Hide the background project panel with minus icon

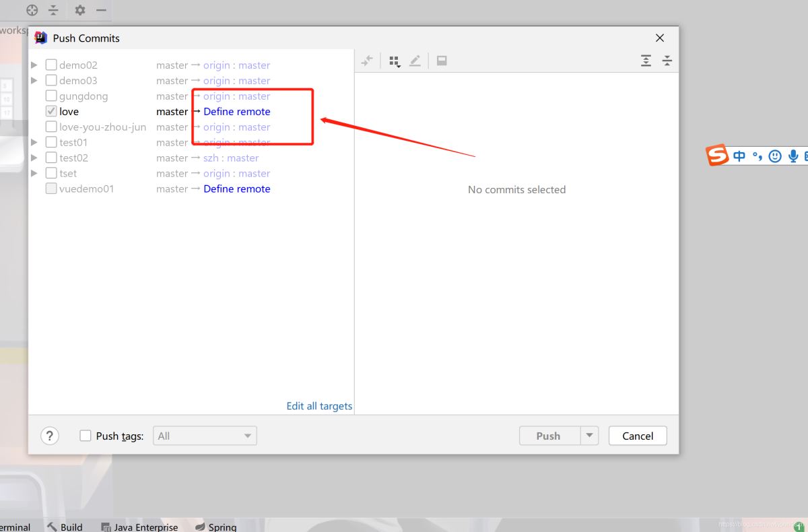[101, 10]
